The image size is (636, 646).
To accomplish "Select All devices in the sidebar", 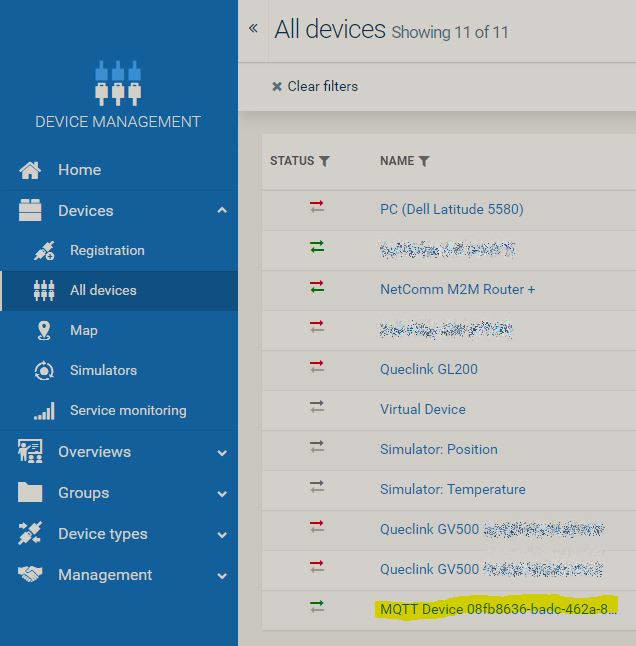I will 103,291.
